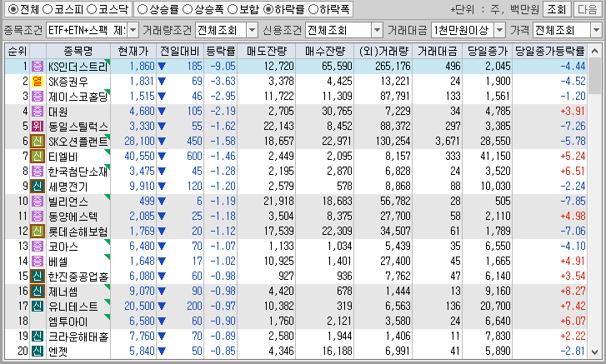The width and height of the screenshot is (606, 364).
Task: Select the 하락률 radio button
Action: [x=268, y=9]
